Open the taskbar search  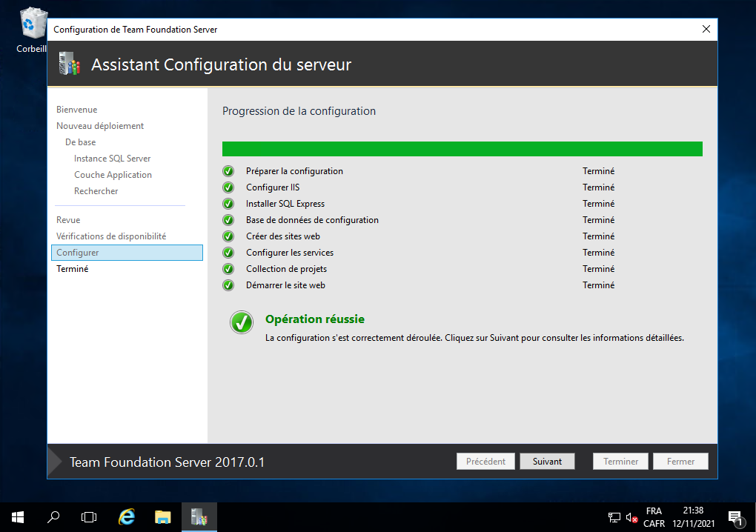coord(53,517)
